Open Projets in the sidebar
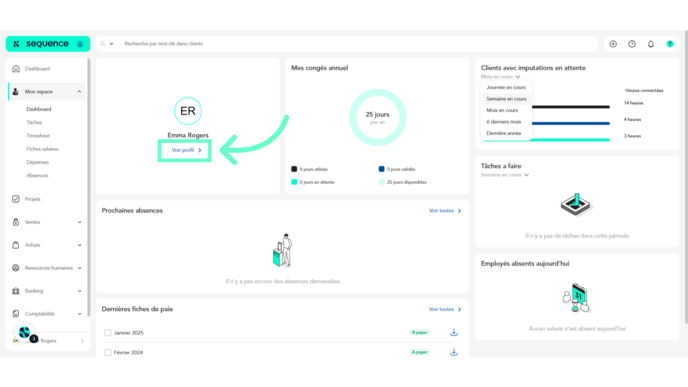 [32, 199]
